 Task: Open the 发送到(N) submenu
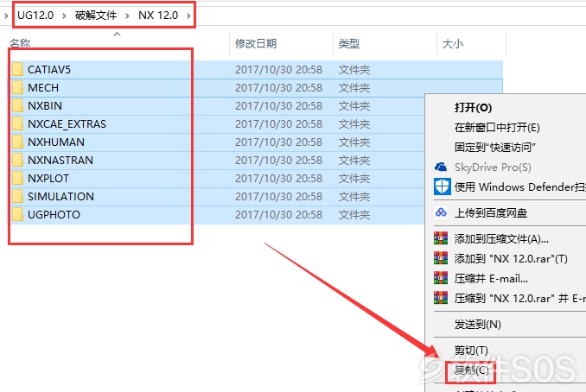(477, 324)
